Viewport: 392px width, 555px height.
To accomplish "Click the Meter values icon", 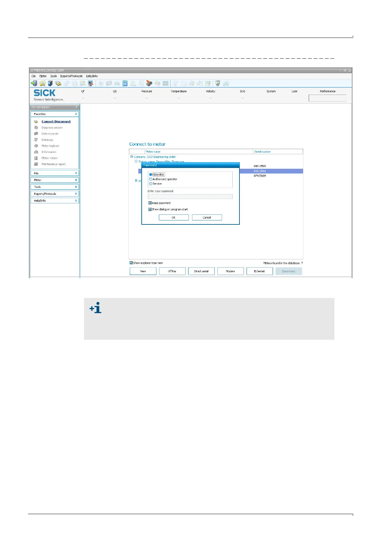I will [36, 158].
